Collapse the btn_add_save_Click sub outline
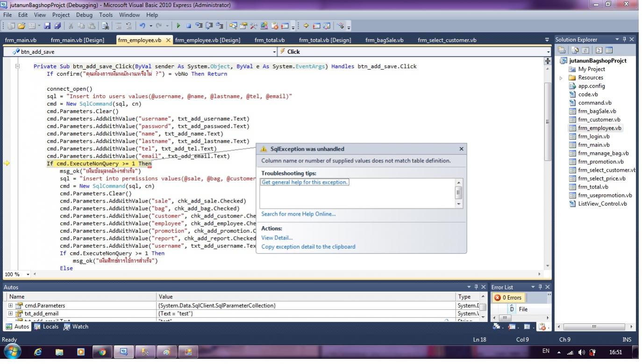Viewport: 642px width, 364px height. [x=18, y=66]
